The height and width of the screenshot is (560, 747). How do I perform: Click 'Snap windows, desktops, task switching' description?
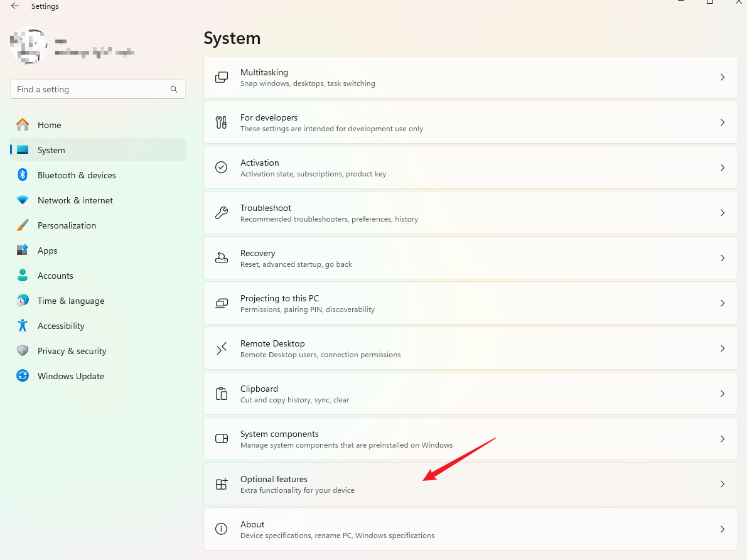[x=308, y=83]
